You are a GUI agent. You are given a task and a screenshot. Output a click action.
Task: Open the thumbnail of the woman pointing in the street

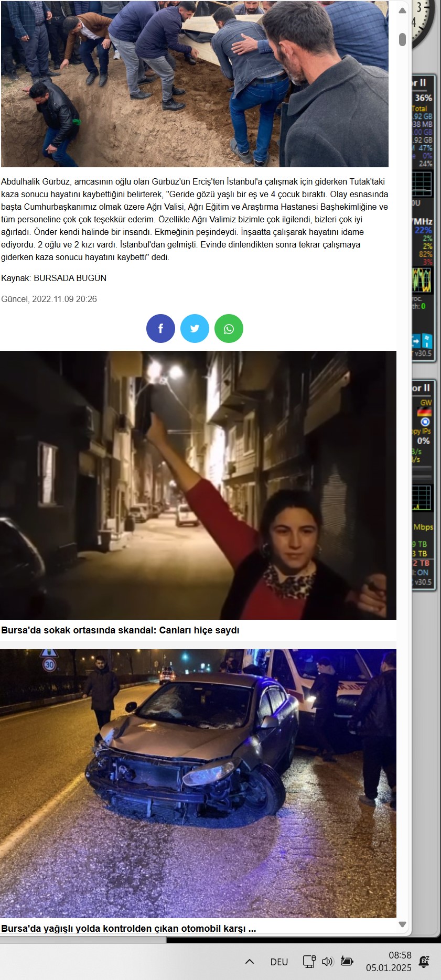tap(198, 485)
